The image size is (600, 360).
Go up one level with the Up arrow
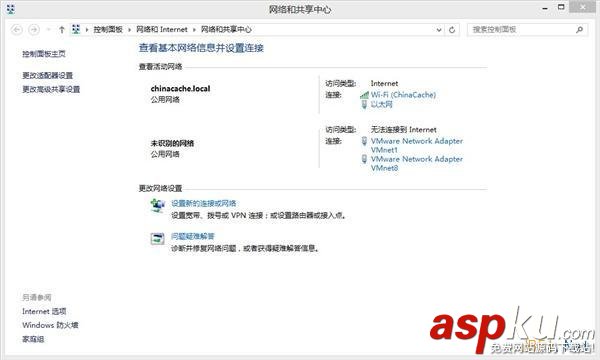[62, 29]
